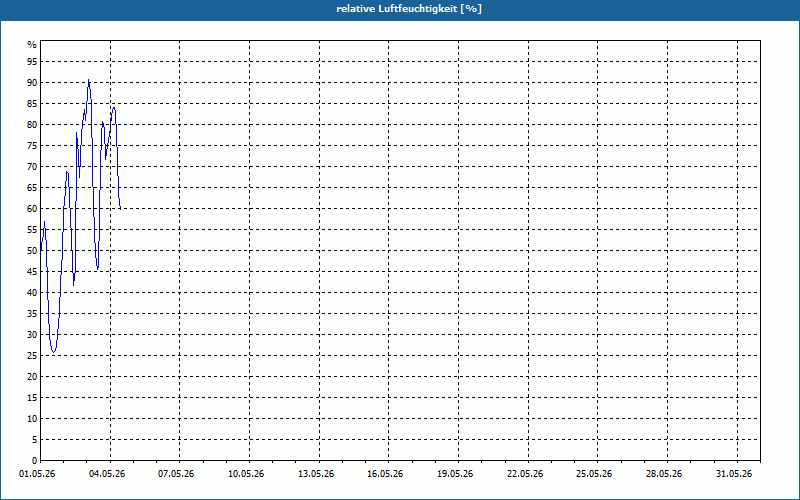Click the y-axis value 95
Screen dimensions: 800x500
32,62
